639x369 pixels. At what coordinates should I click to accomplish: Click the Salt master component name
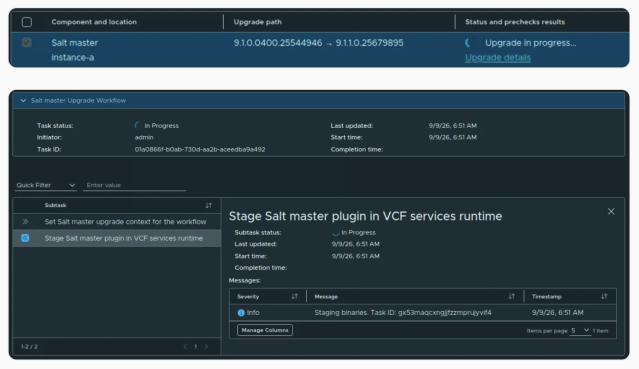pyautogui.click(x=75, y=43)
